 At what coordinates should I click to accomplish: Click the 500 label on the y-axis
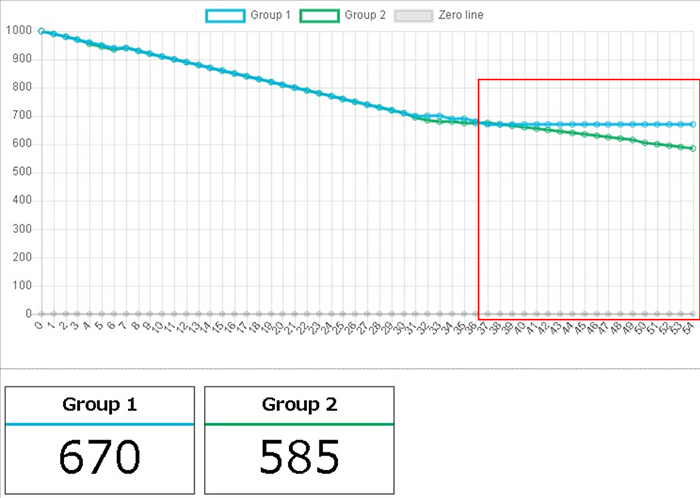coord(21,172)
